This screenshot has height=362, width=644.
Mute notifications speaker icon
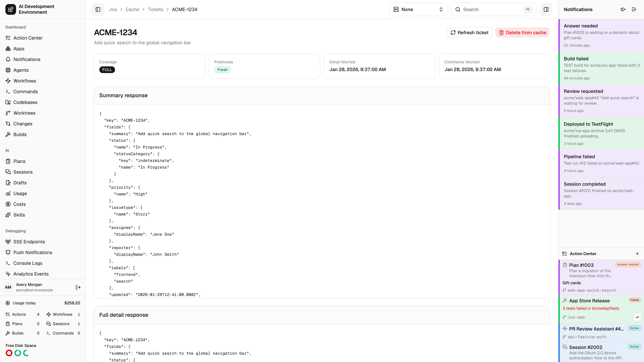tap(623, 10)
